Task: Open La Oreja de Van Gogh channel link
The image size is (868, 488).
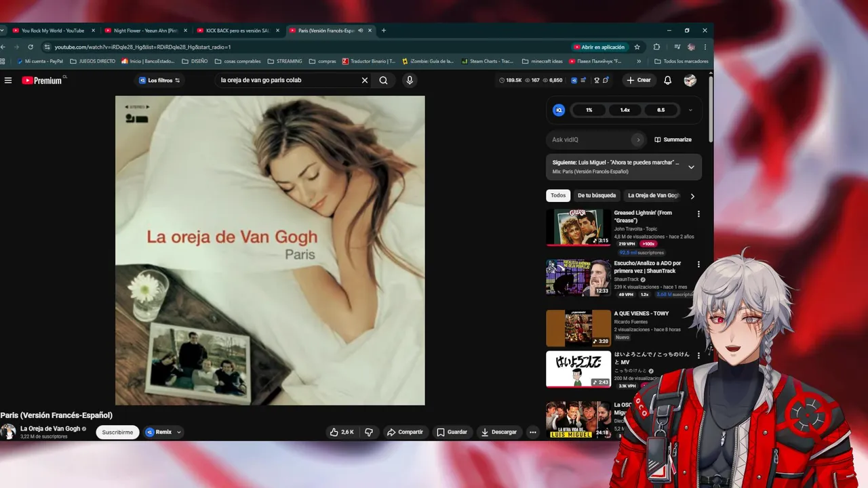Action: (50, 428)
